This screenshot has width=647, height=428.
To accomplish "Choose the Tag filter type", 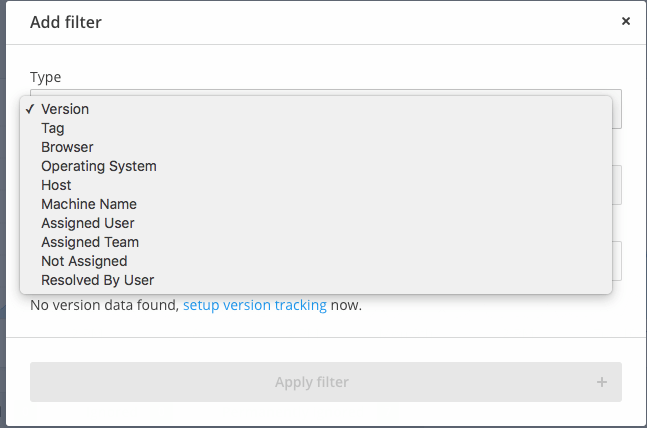I will click(x=53, y=128).
